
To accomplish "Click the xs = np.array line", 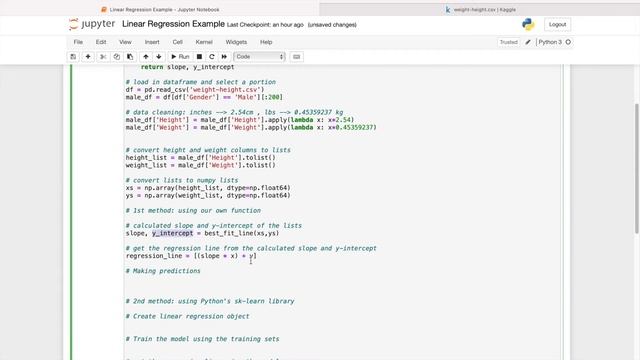I will tap(208, 188).
